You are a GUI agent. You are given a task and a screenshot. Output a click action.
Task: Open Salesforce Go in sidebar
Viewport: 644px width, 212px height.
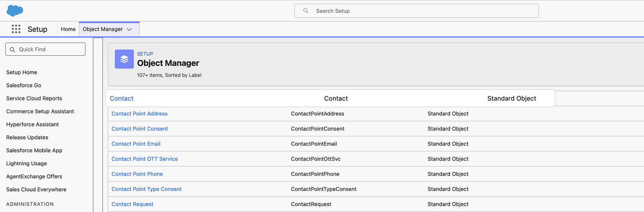24,85
